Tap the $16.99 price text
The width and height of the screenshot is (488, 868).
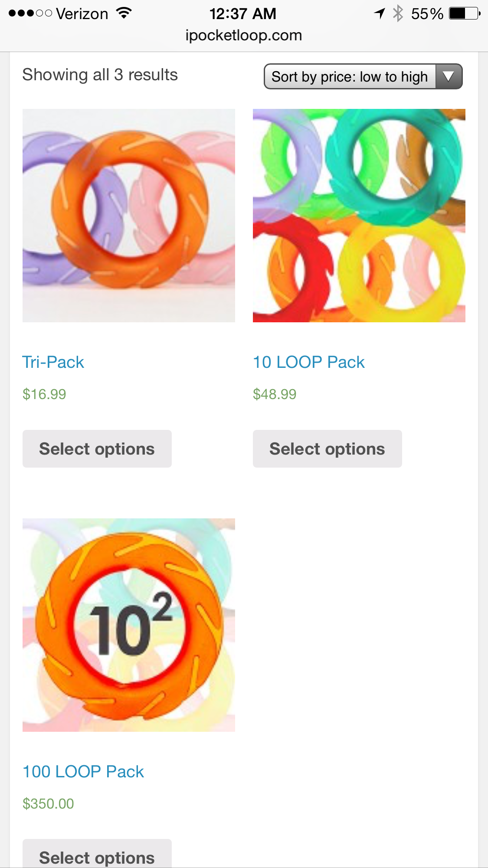coord(44,394)
